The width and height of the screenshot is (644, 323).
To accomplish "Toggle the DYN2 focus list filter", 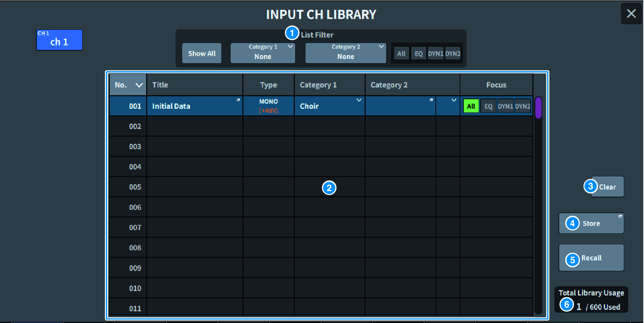I will pyautogui.click(x=453, y=54).
